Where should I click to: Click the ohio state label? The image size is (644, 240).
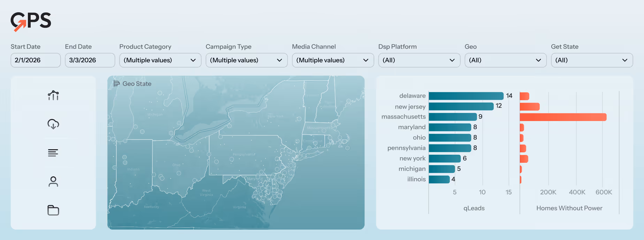419,137
